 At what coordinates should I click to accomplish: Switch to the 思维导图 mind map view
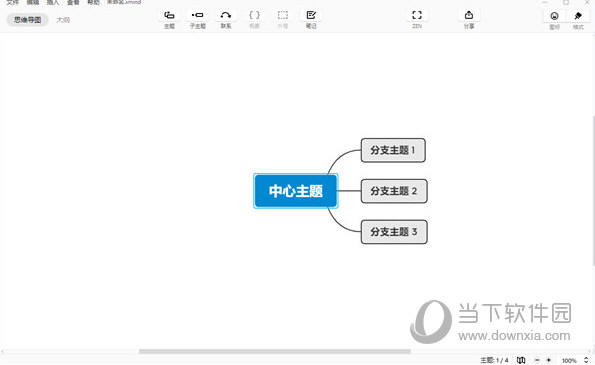(x=27, y=20)
